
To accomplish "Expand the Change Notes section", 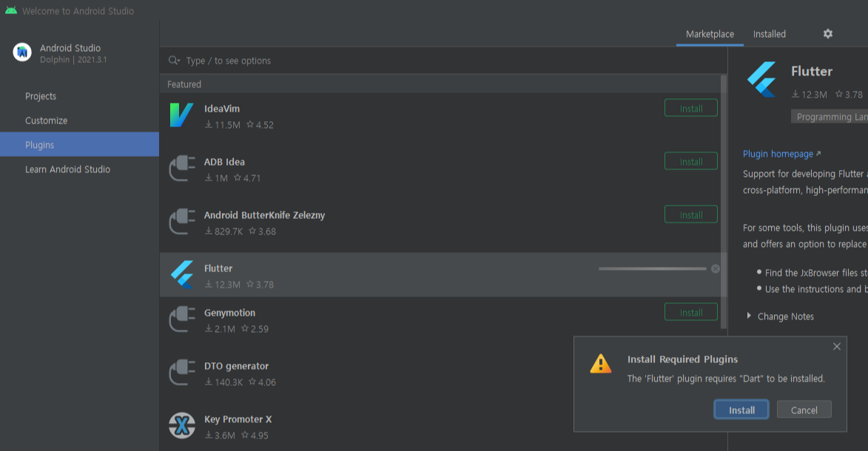I will (x=748, y=316).
